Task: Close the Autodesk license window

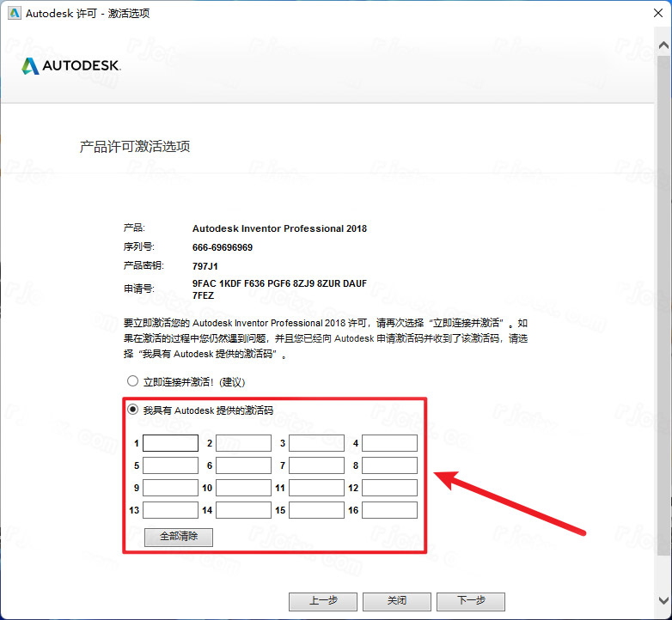Action: 658,13
